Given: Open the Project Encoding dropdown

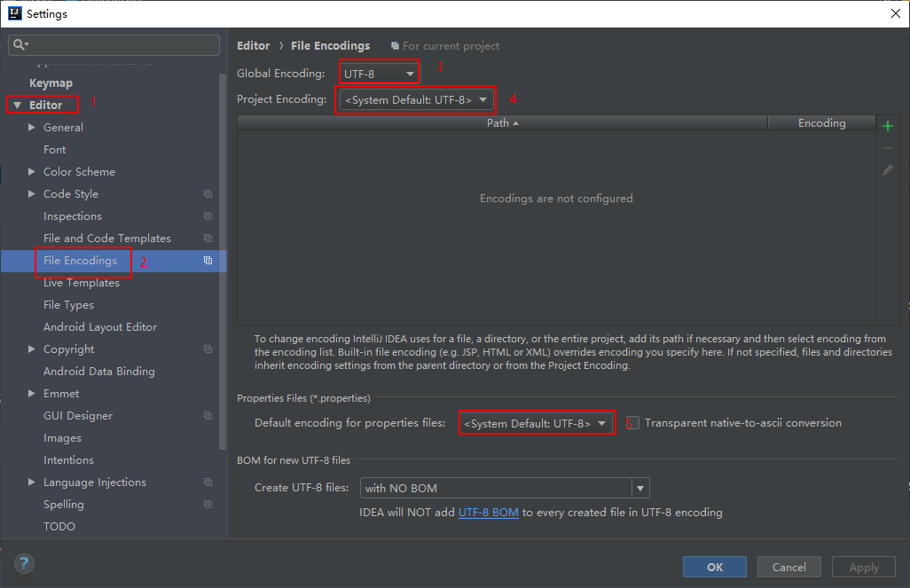Looking at the screenshot, I should point(416,100).
